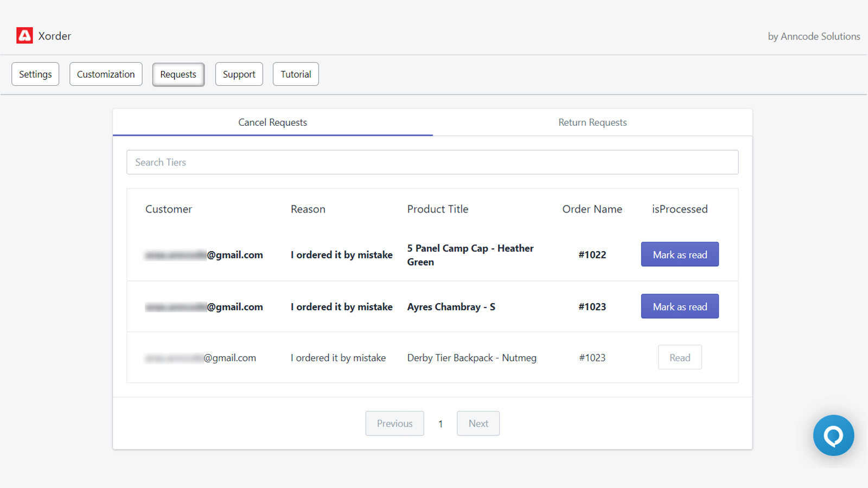Click the Read button for Derby Tier Backpack
The image size is (868, 488).
680,357
